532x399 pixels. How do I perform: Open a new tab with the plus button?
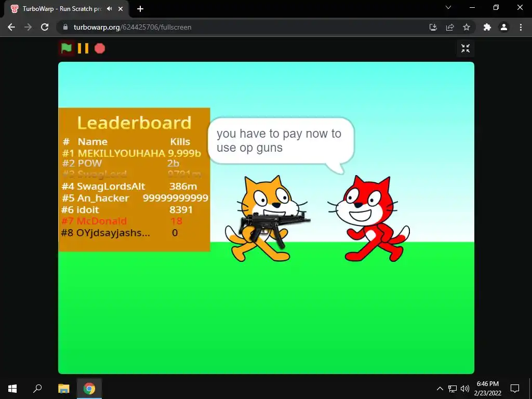tap(140, 9)
